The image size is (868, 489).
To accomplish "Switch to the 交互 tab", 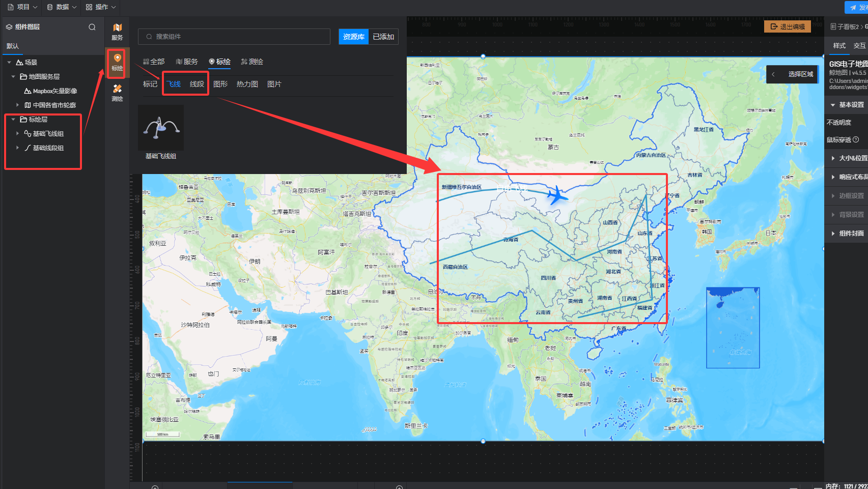I will click(x=859, y=46).
